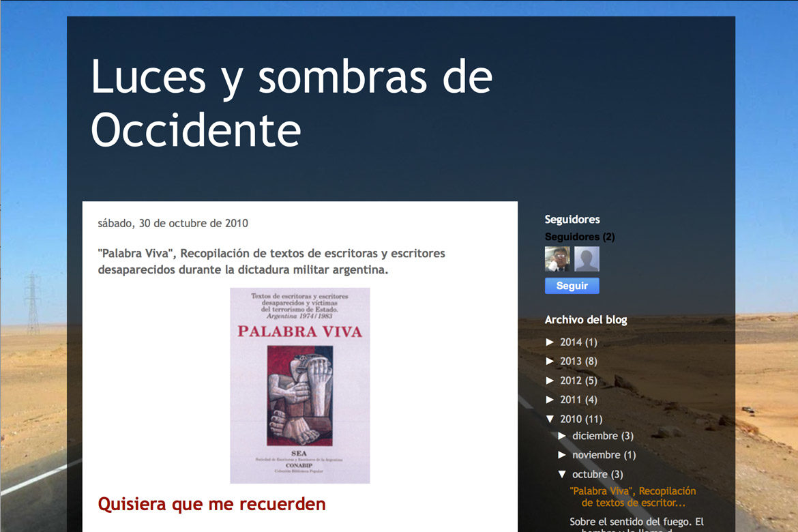Image resolution: width=798 pixels, height=532 pixels.
Task: Expand the noviembre month arrow
Action: click(563, 455)
